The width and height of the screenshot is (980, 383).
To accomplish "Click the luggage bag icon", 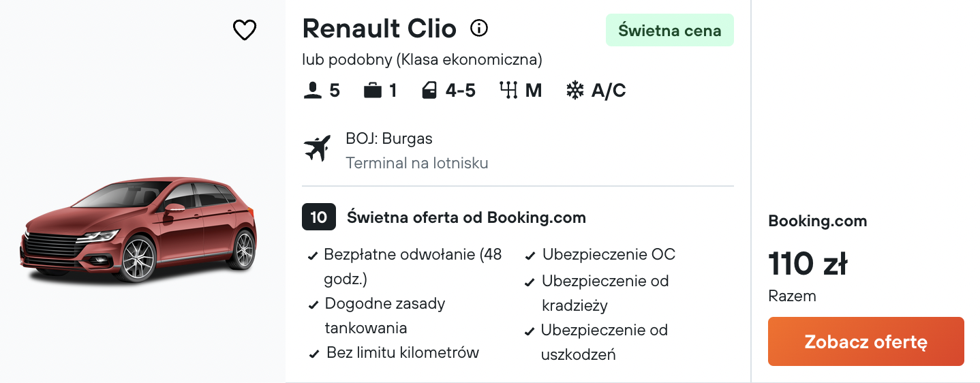I will click(x=373, y=91).
